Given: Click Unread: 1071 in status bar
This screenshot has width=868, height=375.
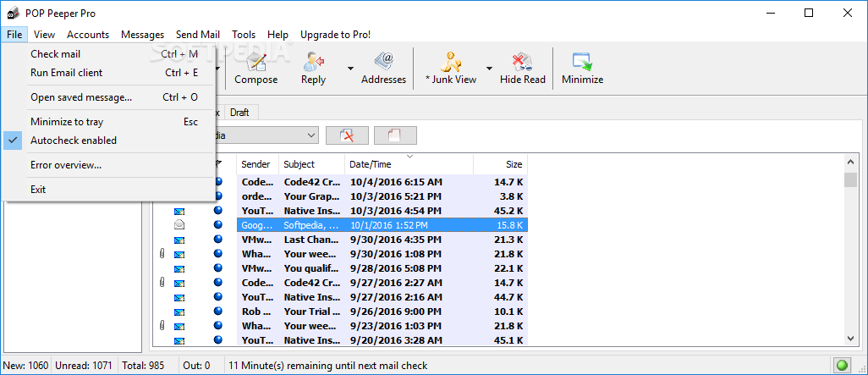Looking at the screenshot, I should pos(85,366).
